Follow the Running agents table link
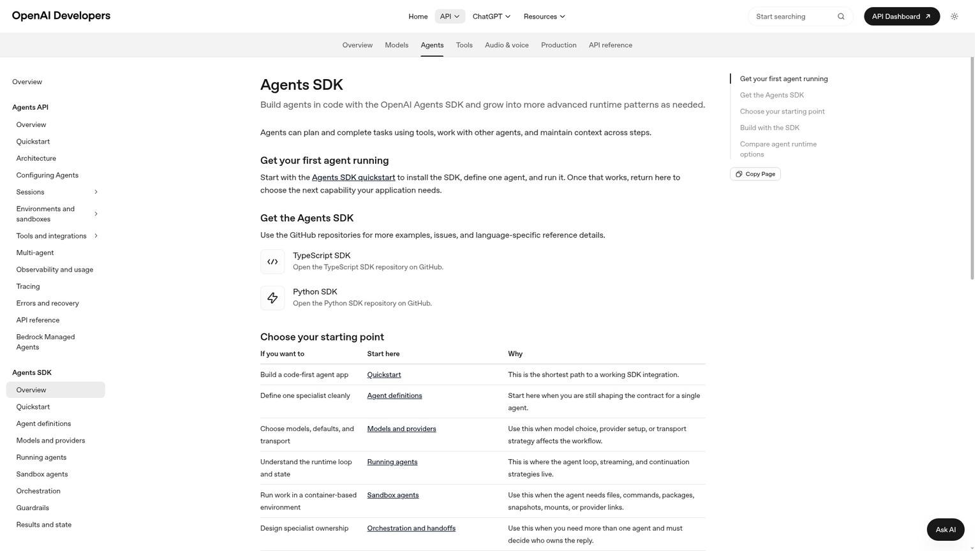 (x=392, y=462)
